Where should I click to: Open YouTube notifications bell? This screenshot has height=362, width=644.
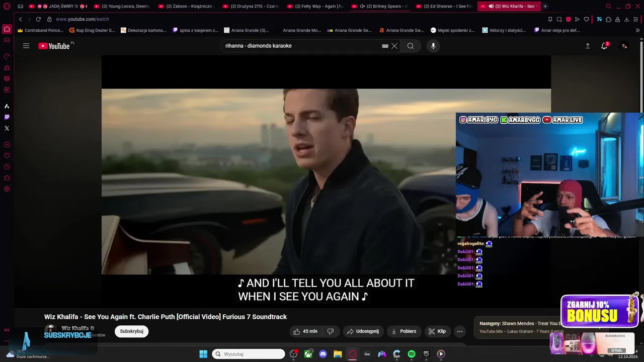(604, 46)
